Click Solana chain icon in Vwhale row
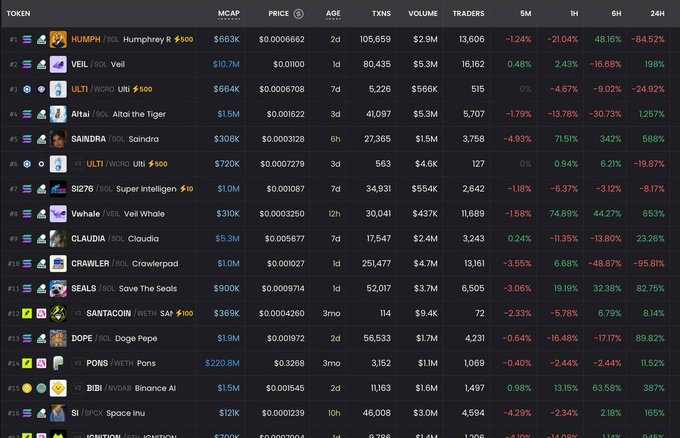Viewport: 680px width, 438px height. pos(27,214)
